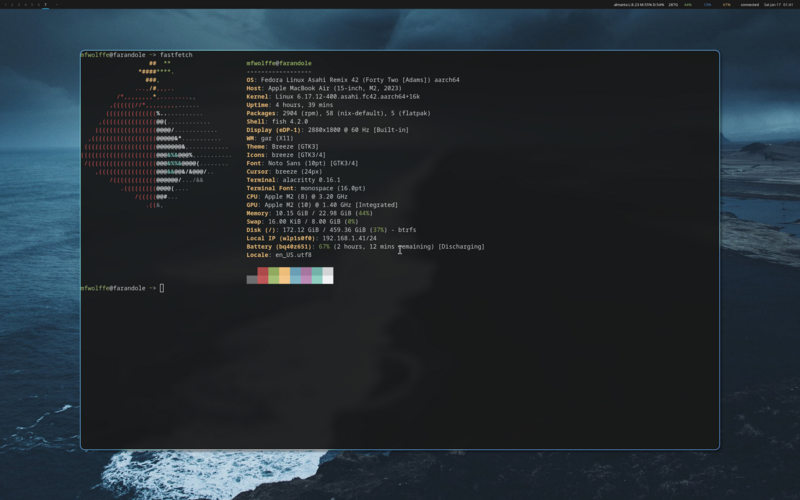This screenshot has width=800, height=500.
Task: Click the 'Battery (bq40z651)' label
Action: coord(279,247)
